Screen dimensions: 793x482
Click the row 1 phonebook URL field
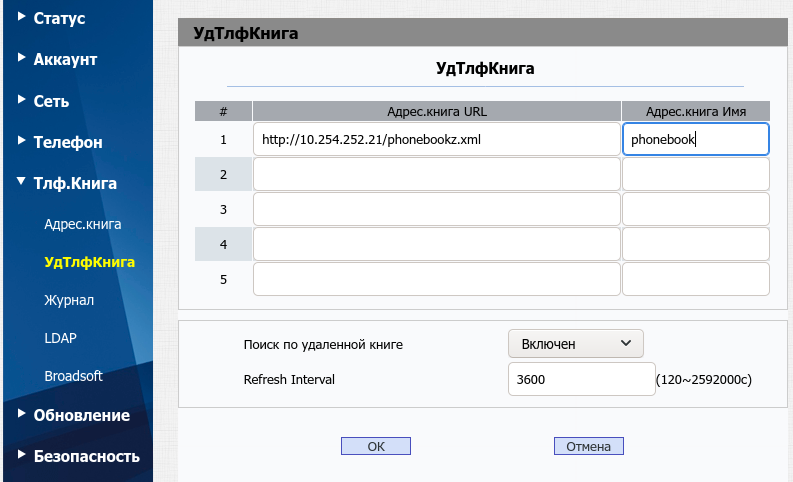pyautogui.click(x=436, y=140)
